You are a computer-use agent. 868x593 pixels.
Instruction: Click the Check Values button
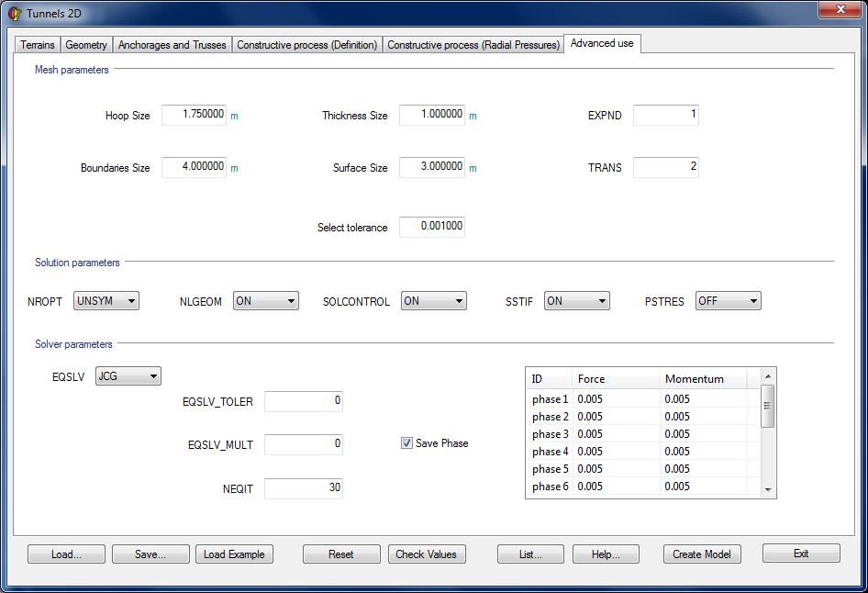point(426,554)
